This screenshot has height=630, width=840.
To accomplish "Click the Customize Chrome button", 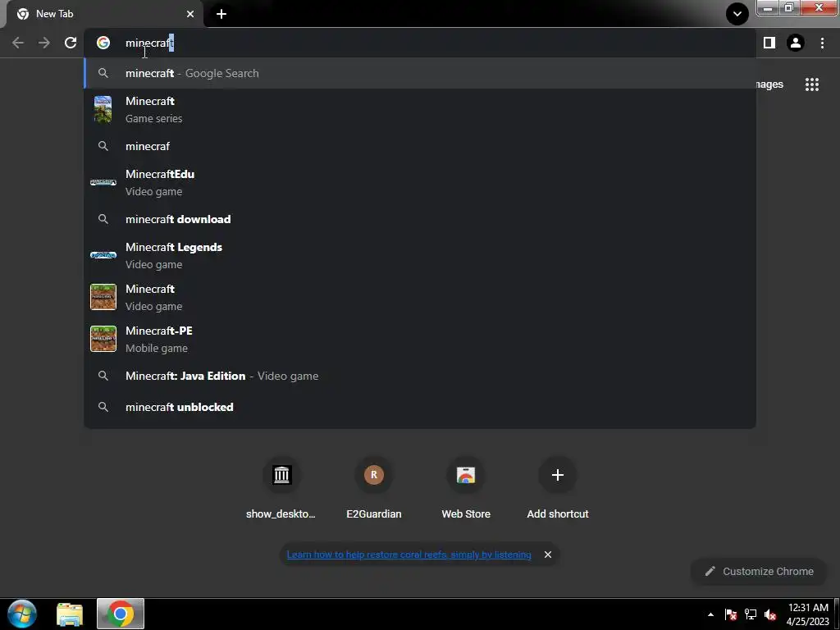I will 759,572.
